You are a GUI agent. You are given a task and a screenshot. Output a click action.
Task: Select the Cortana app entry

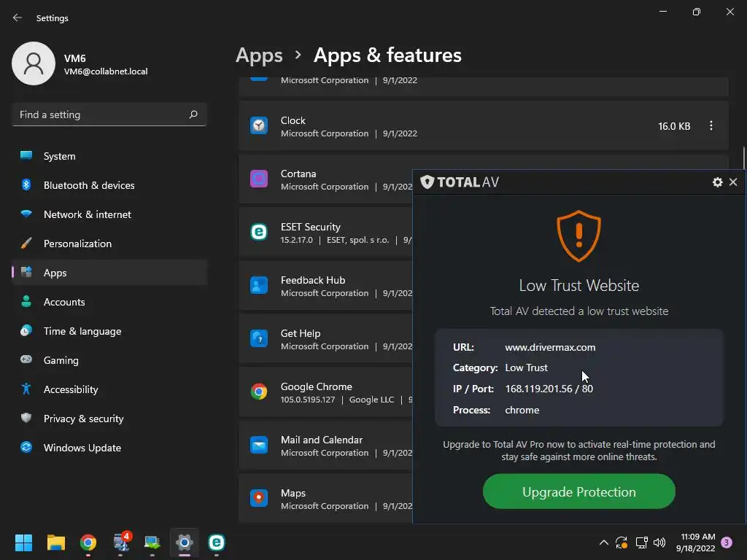[326, 179]
